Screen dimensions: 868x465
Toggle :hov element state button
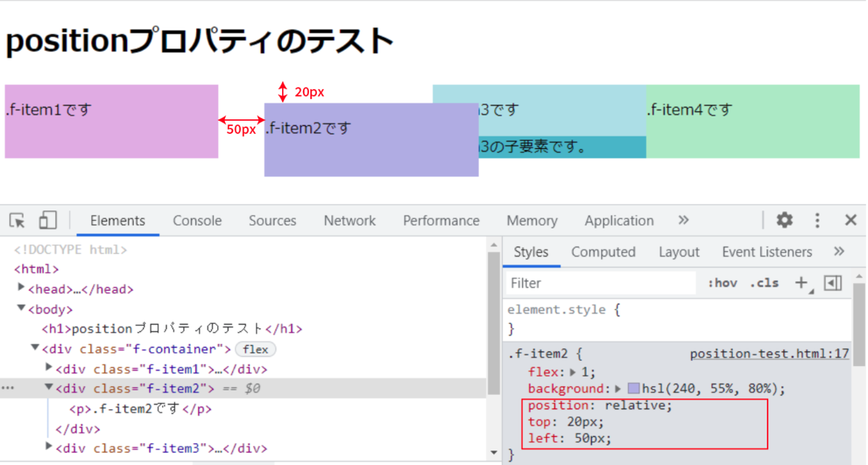[x=723, y=283]
